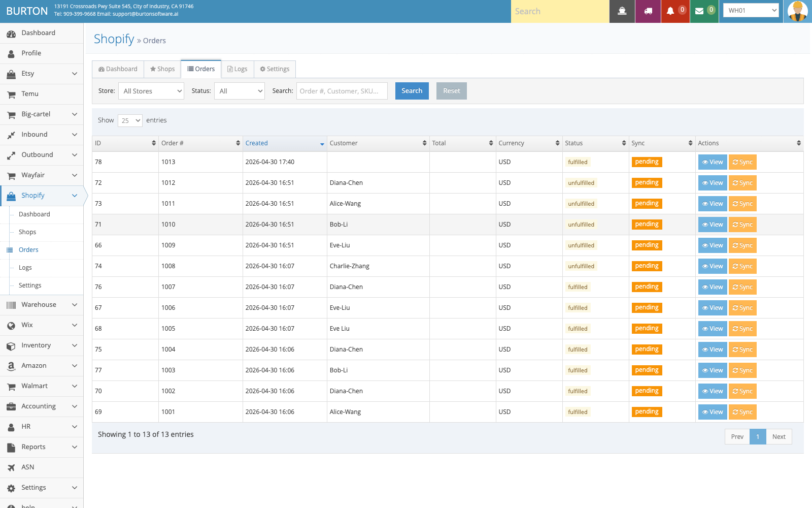Click the Reports document icon in sidebar
Image resolution: width=812 pixels, height=508 pixels.
[11, 448]
